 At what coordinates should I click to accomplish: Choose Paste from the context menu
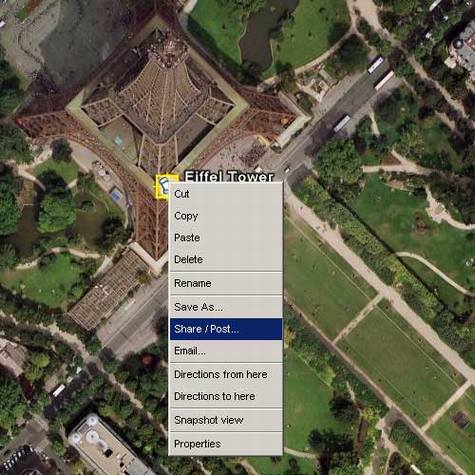point(226,238)
